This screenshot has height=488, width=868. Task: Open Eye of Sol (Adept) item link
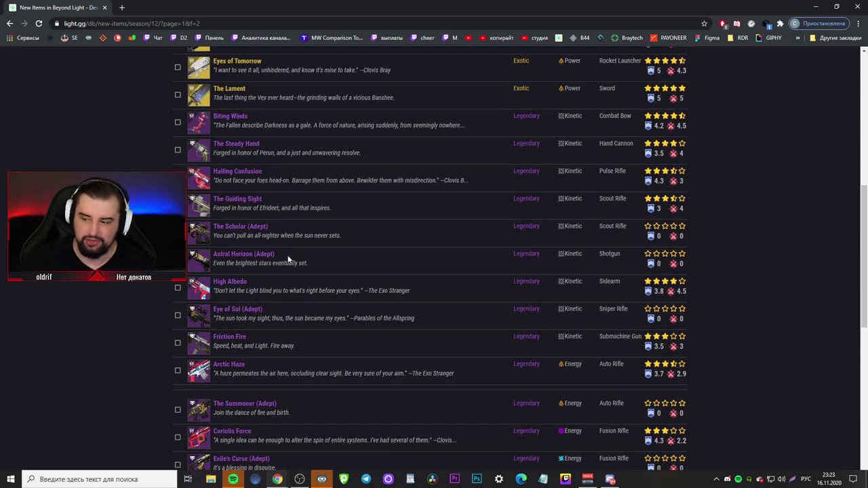(x=237, y=309)
